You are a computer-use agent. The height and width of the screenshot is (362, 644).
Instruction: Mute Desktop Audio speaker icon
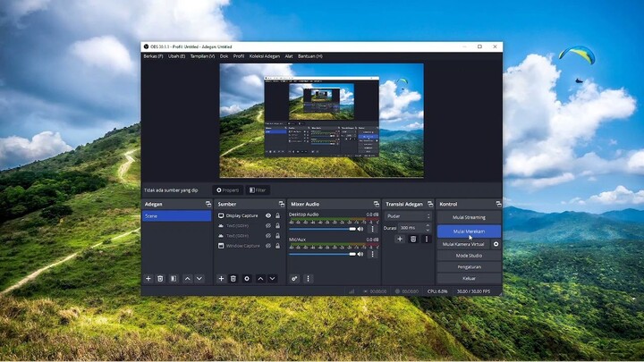360,229
